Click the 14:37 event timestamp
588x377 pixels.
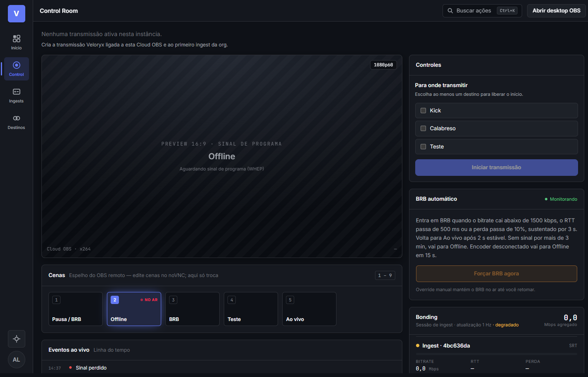(x=55, y=368)
